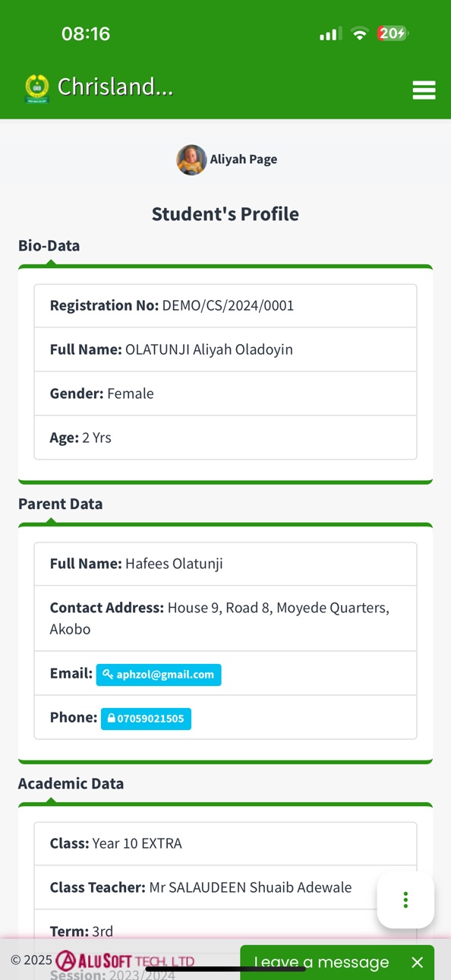451x980 pixels.
Task: Open the hamburger navigation menu
Action: tap(424, 90)
